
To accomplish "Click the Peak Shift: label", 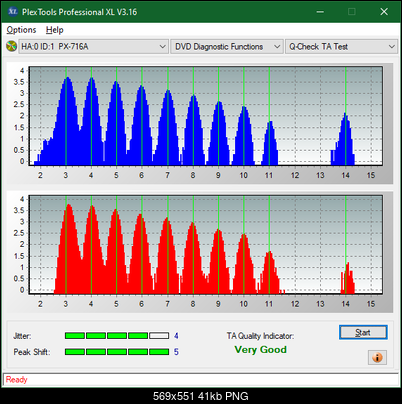I will [32, 352].
